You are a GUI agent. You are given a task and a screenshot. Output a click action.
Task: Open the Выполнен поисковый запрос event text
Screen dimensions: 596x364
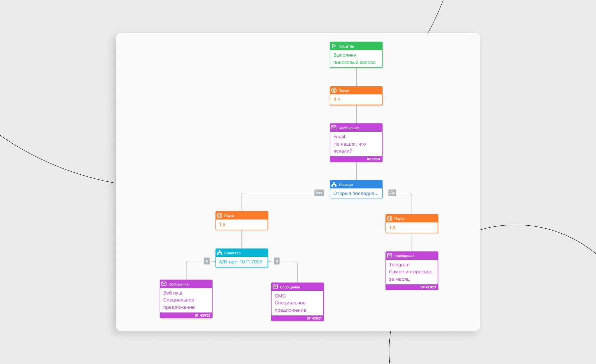click(354, 59)
